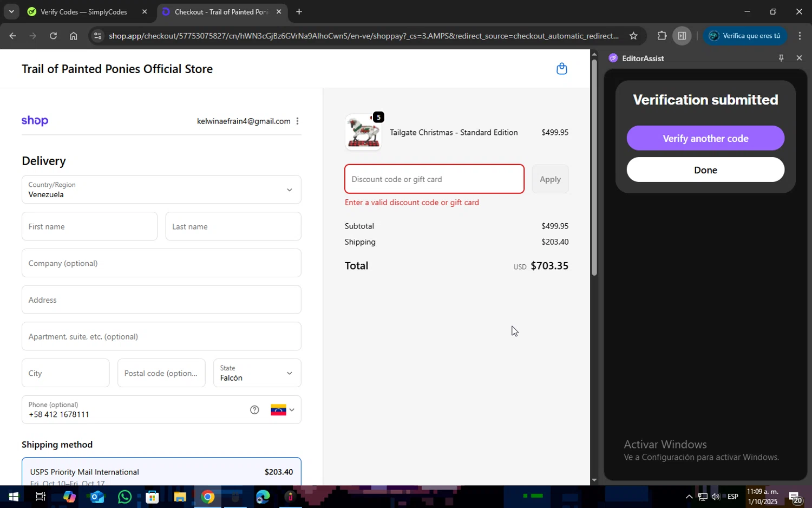
Task: Select USPS Priority Mail International shipping
Action: pyautogui.click(x=161, y=472)
